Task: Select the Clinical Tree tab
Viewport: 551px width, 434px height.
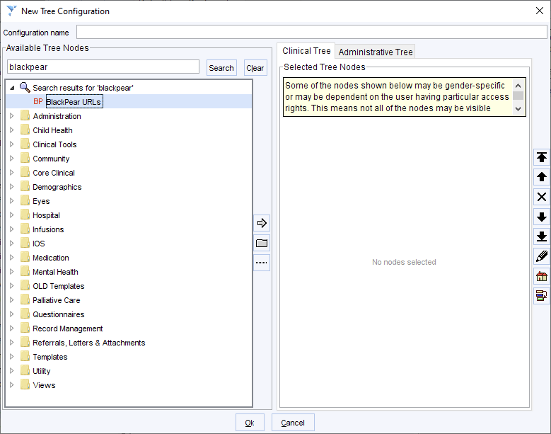Action: (306, 51)
